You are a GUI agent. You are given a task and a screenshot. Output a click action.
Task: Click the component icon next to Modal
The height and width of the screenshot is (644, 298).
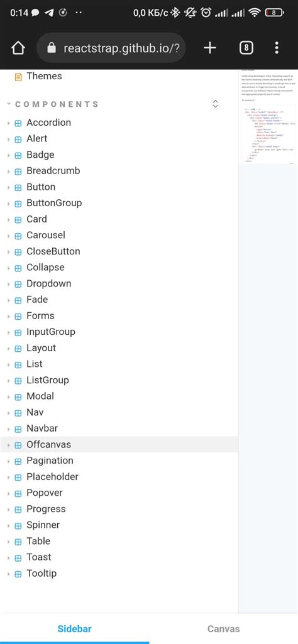[x=18, y=396]
